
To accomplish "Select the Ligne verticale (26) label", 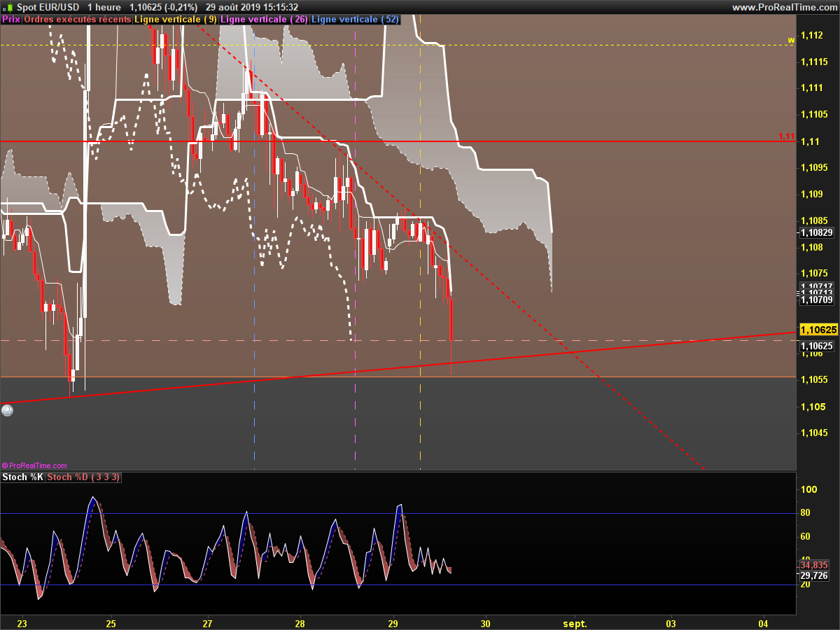I will click(x=263, y=20).
